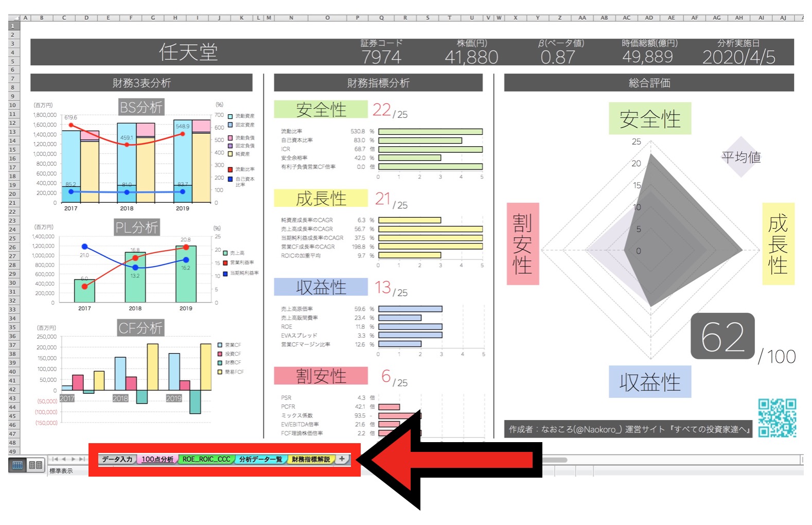812x525 pixels.
Task: Click the QR code image
Action: pos(777,417)
